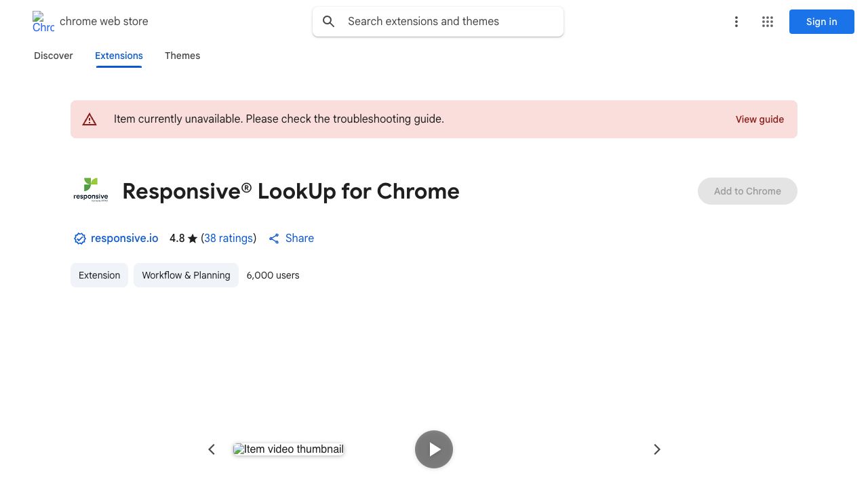Click the share arrow icon
The height and width of the screenshot is (488, 868).
tap(274, 239)
